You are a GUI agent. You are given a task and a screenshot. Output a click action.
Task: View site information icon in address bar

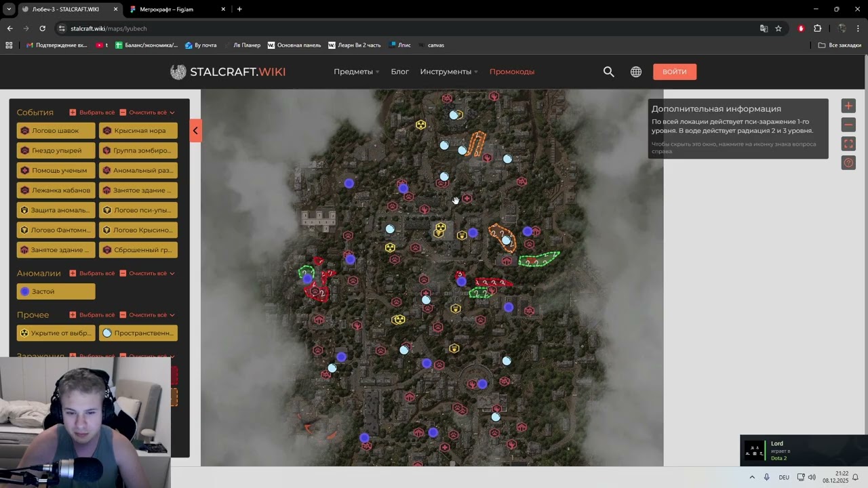pos(62,28)
